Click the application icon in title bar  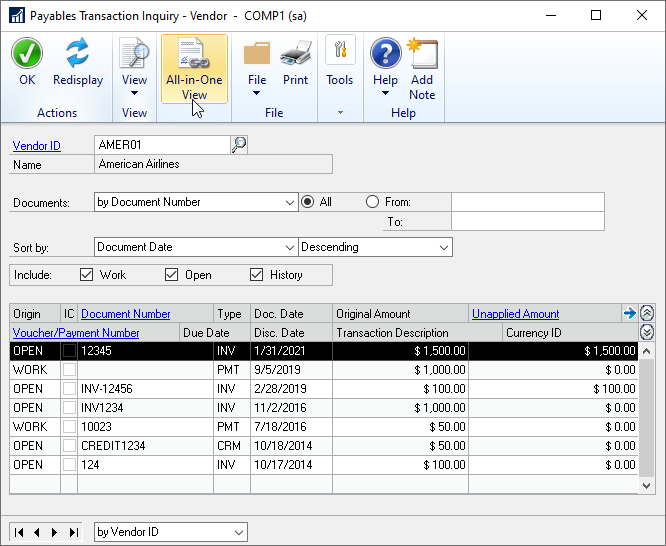pyautogui.click(x=17, y=16)
